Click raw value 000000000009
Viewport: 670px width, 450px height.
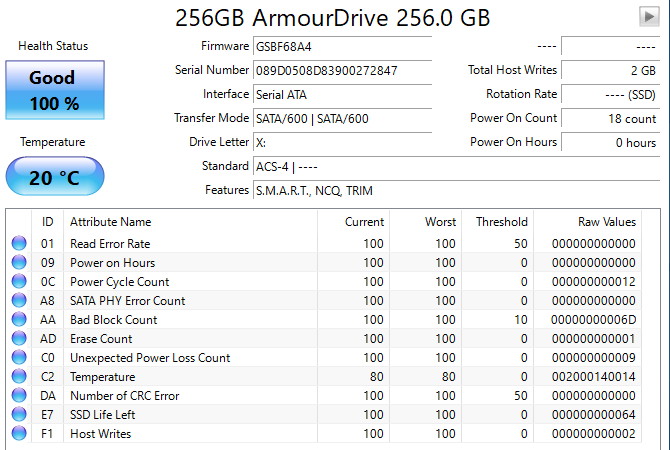coord(594,358)
